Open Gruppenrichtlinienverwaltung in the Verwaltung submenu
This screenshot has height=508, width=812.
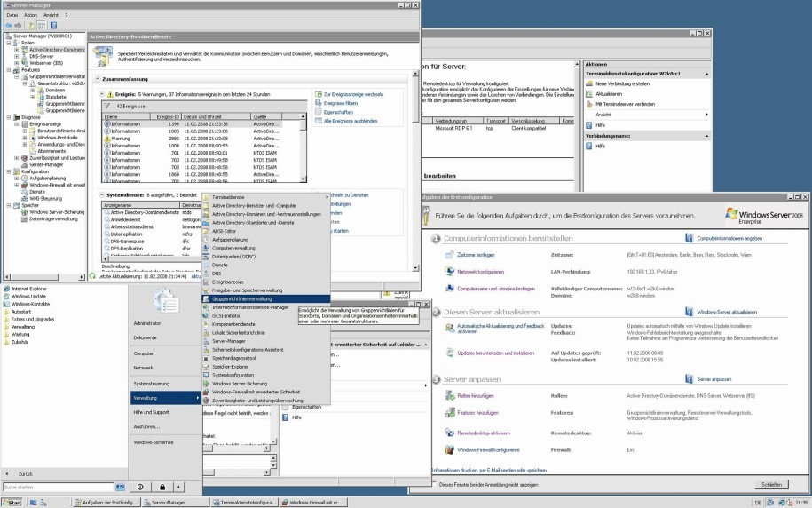(x=242, y=299)
